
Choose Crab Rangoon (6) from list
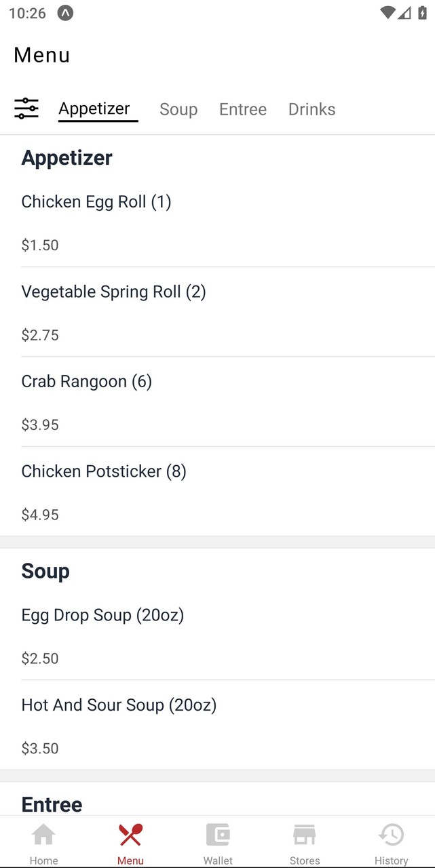coord(86,382)
